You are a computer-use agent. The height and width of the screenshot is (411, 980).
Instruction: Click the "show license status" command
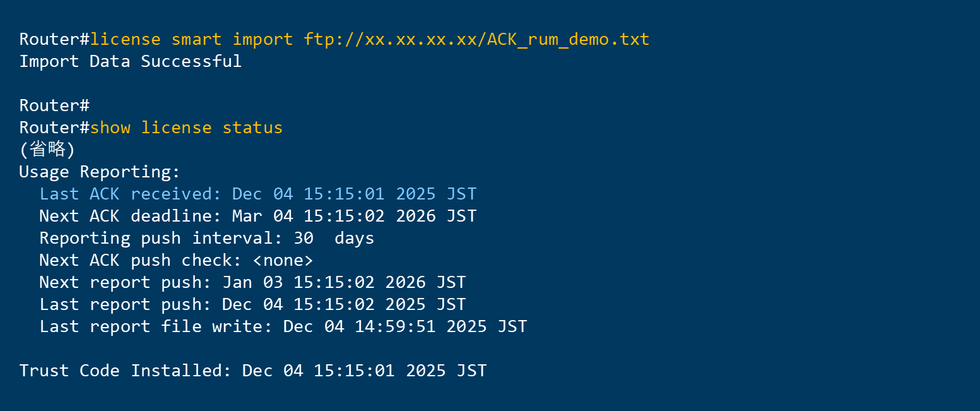(x=186, y=128)
